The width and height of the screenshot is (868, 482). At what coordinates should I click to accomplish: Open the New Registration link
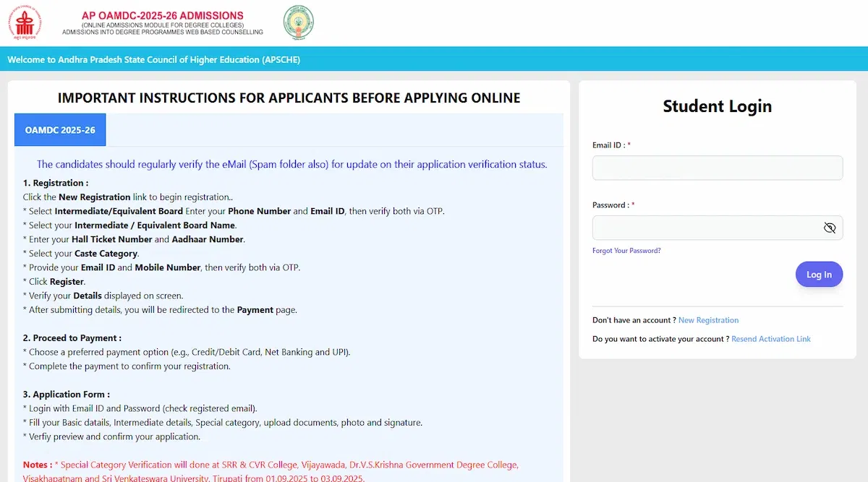pyautogui.click(x=708, y=320)
